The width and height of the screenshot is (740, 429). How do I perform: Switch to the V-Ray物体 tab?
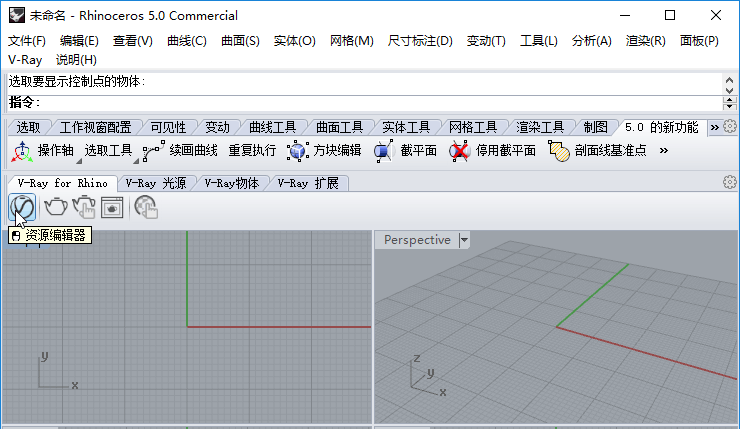(x=232, y=183)
